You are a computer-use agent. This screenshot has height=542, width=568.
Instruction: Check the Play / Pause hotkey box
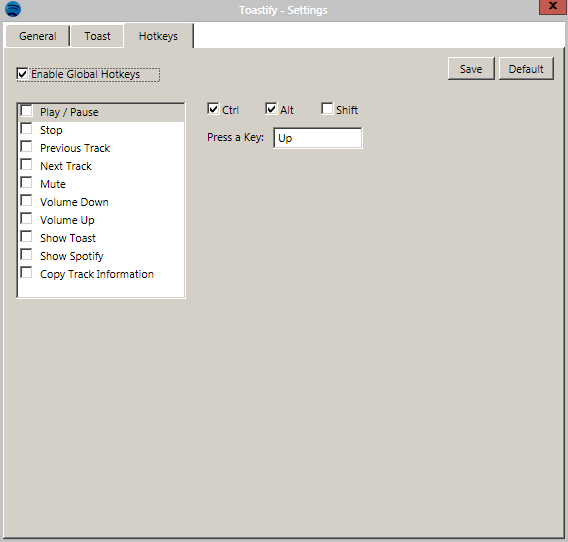(x=26, y=111)
